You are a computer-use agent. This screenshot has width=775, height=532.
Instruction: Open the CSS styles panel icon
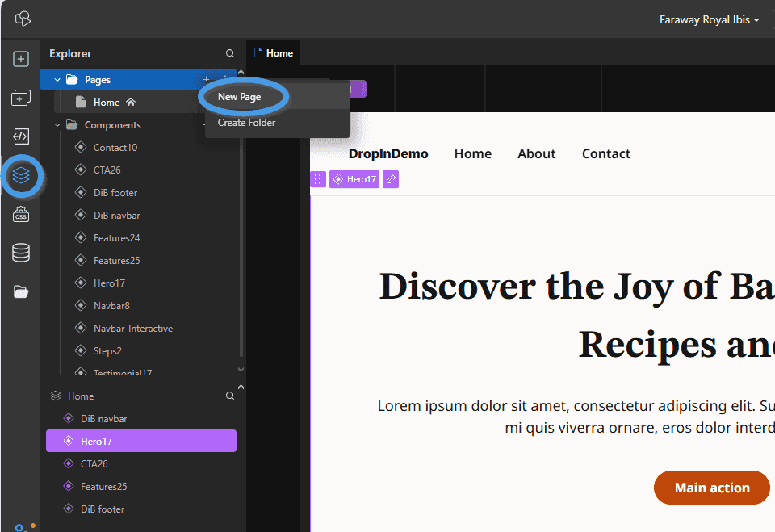(21, 214)
